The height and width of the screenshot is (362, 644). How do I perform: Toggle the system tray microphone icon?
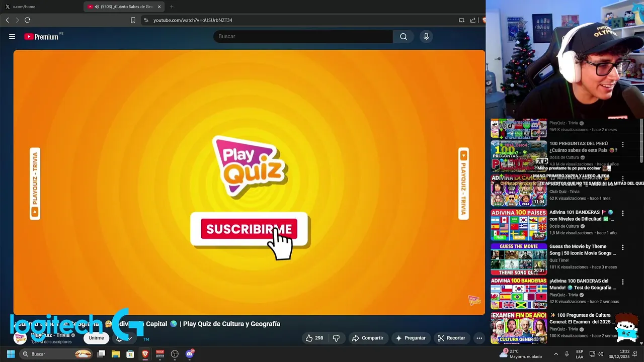click(x=567, y=354)
